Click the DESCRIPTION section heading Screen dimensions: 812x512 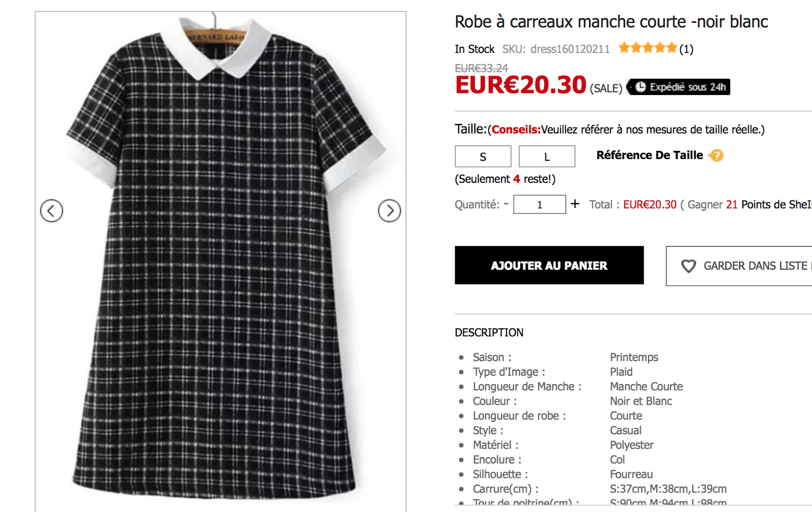pyautogui.click(x=489, y=333)
